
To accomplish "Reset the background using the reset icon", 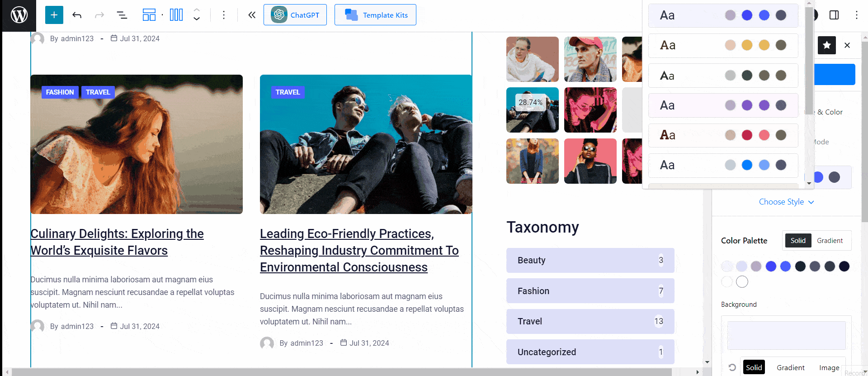I will [732, 367].
